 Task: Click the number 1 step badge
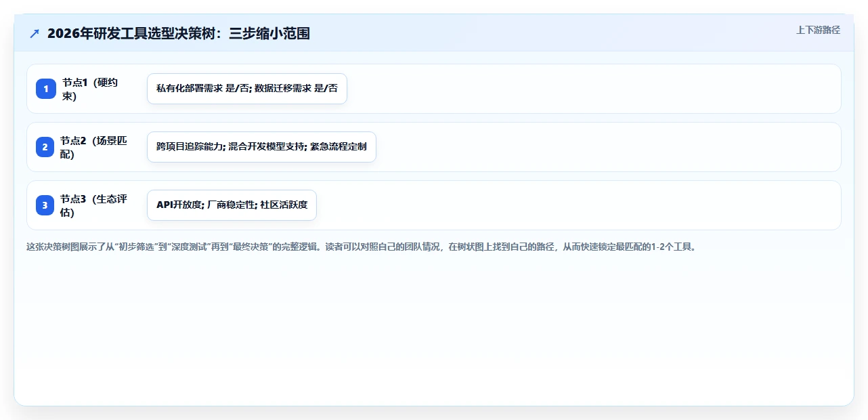[46, 89]
